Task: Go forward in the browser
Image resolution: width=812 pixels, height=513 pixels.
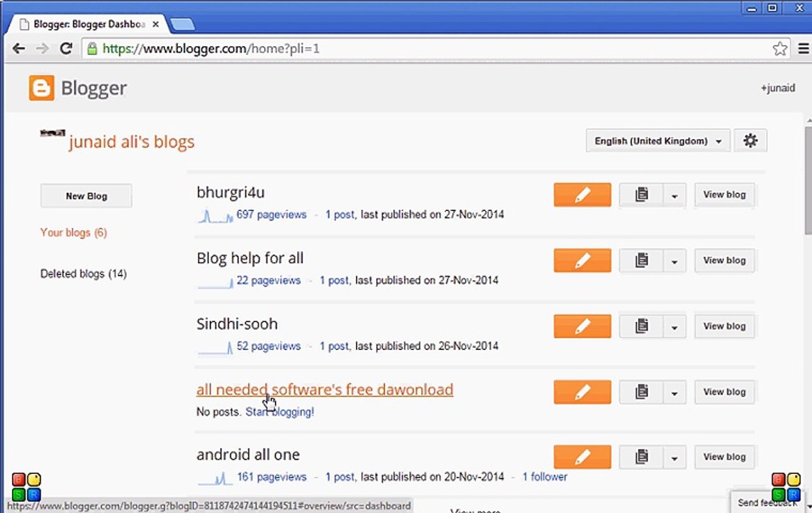Action: point(42,48)
